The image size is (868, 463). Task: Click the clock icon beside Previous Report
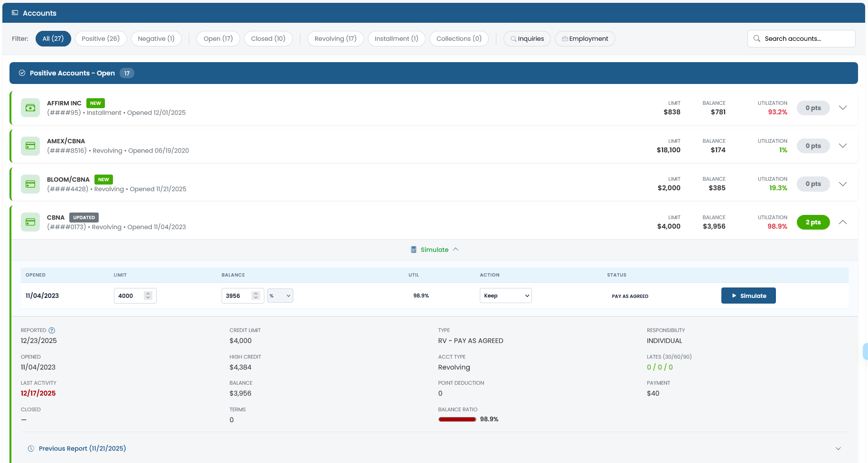31,448
